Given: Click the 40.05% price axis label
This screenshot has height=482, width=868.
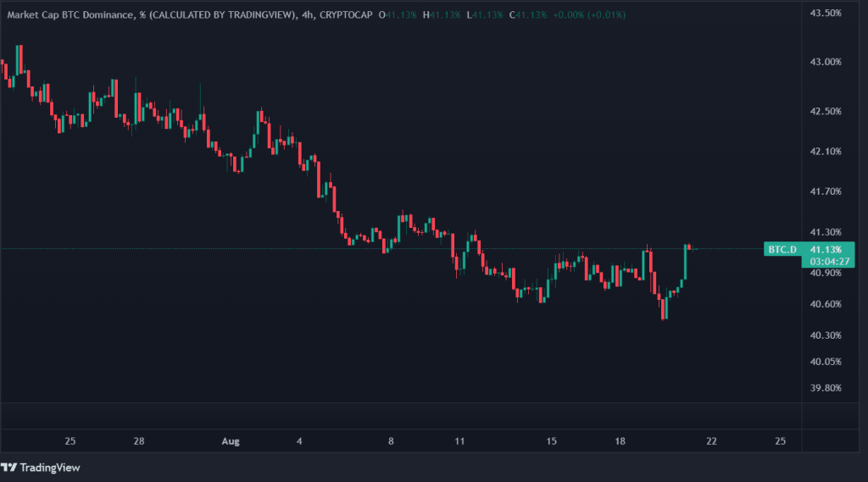Looking at the screenshot, I should pos(826,362).
